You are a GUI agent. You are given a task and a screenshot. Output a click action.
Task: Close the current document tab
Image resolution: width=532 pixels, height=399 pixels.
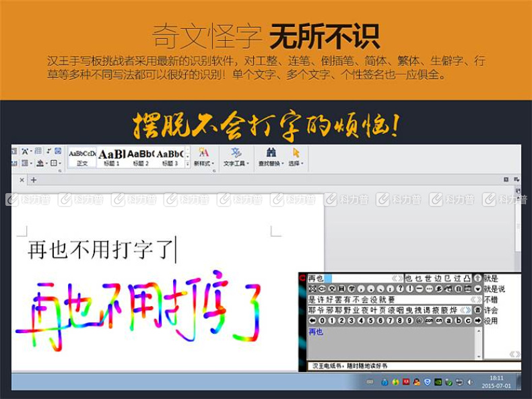coord(22,180)
